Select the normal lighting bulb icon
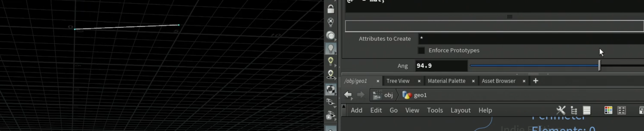 (330, 48)
